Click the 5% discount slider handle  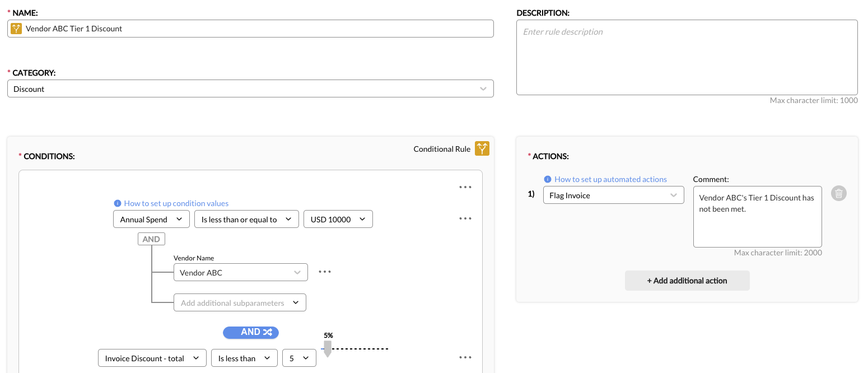point(328,351)
